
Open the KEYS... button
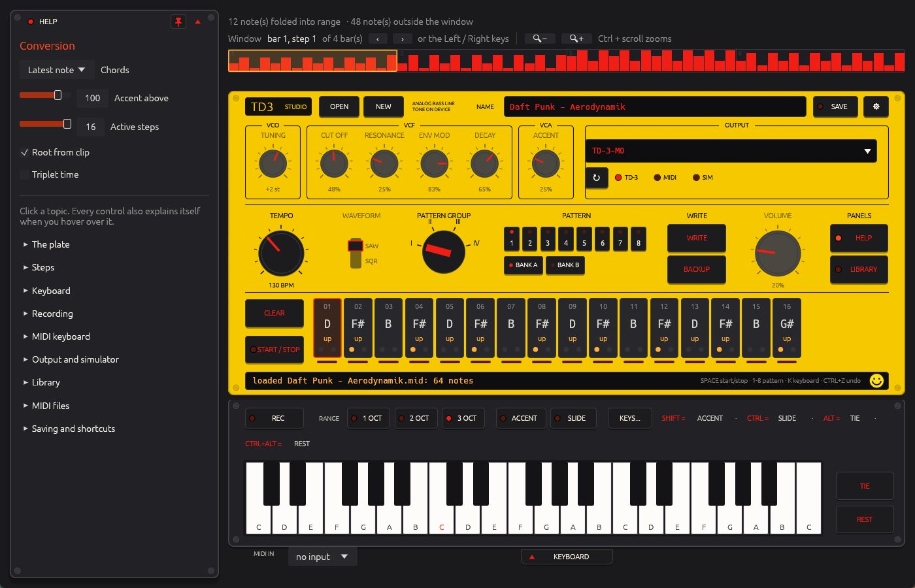click(630, 418)
